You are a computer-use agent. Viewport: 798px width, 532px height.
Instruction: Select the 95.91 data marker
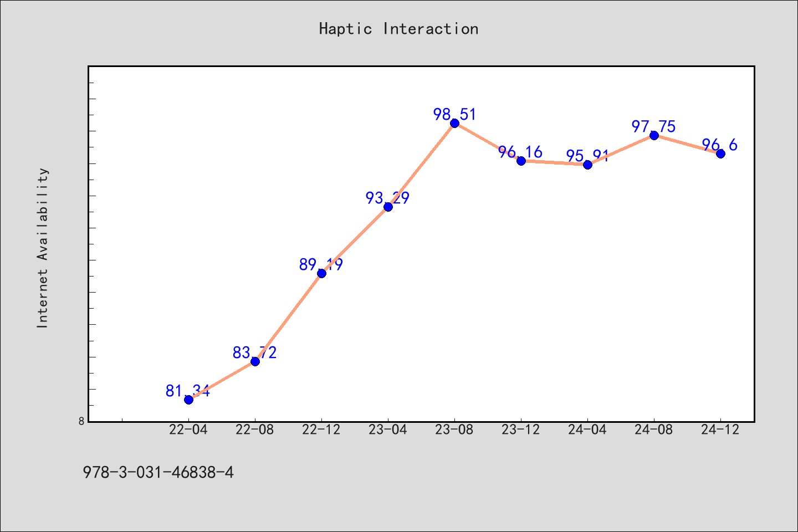587,165
